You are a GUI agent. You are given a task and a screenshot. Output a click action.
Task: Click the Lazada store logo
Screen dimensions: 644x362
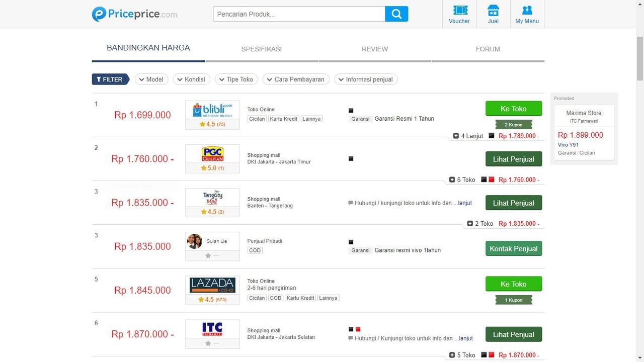click(x=212, y=285)
